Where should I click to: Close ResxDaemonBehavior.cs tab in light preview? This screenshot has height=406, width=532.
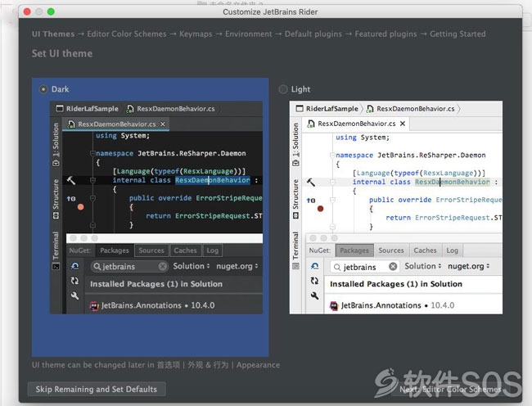tap(403, 124)
